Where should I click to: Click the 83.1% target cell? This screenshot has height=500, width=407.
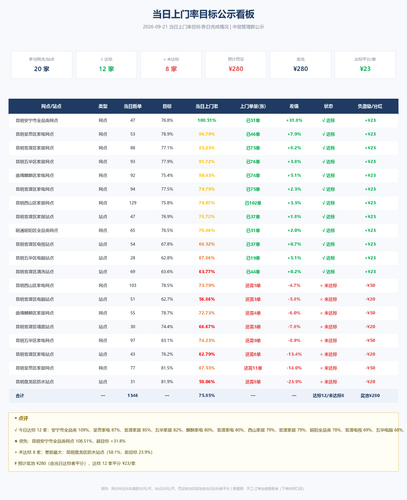click(167, 340)
